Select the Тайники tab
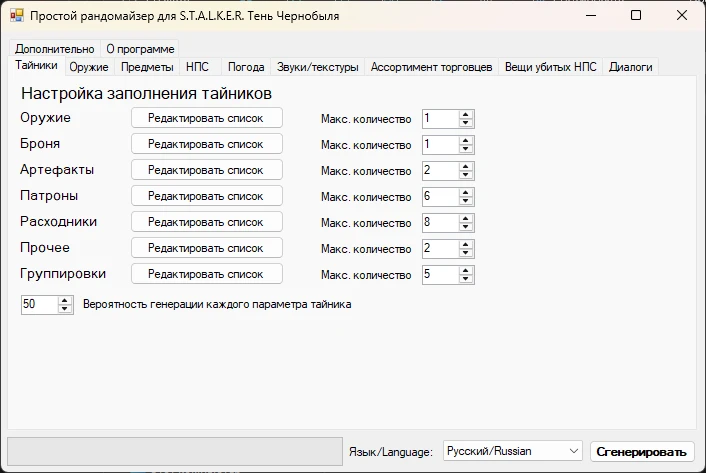Image resolution: width=706 pixels, height=473 pixels. [x=36, y=65]
